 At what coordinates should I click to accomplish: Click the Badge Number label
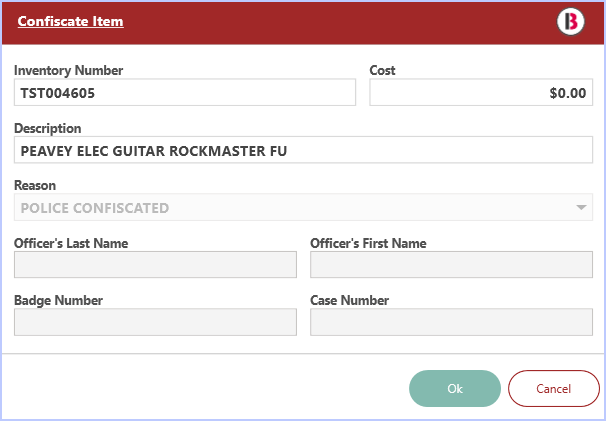(x=58, y=300)
